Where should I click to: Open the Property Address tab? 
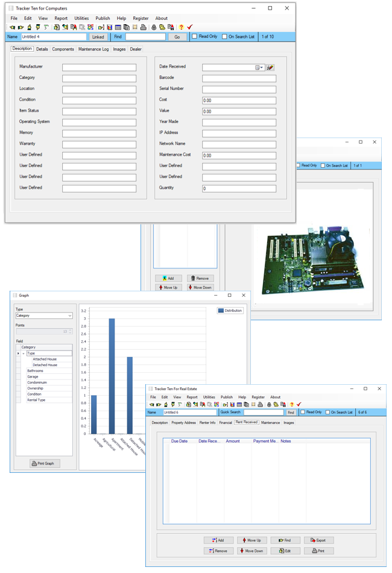(183, 423)
